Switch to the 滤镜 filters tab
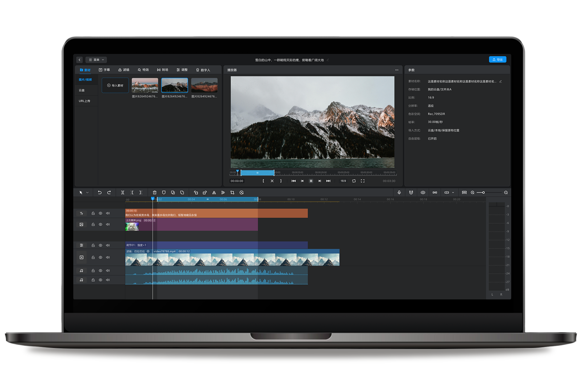Viewport: 582px width, 392px height. (124, 70)
